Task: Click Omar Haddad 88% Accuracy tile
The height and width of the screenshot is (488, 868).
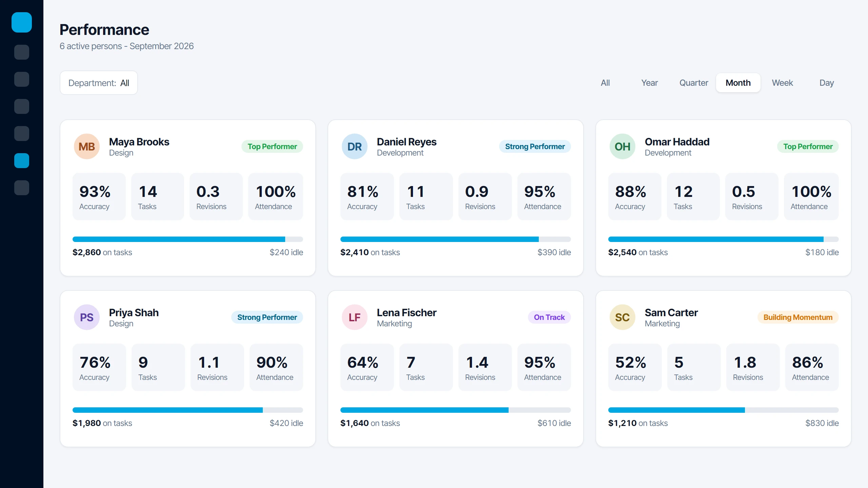Action: [635, 197]
